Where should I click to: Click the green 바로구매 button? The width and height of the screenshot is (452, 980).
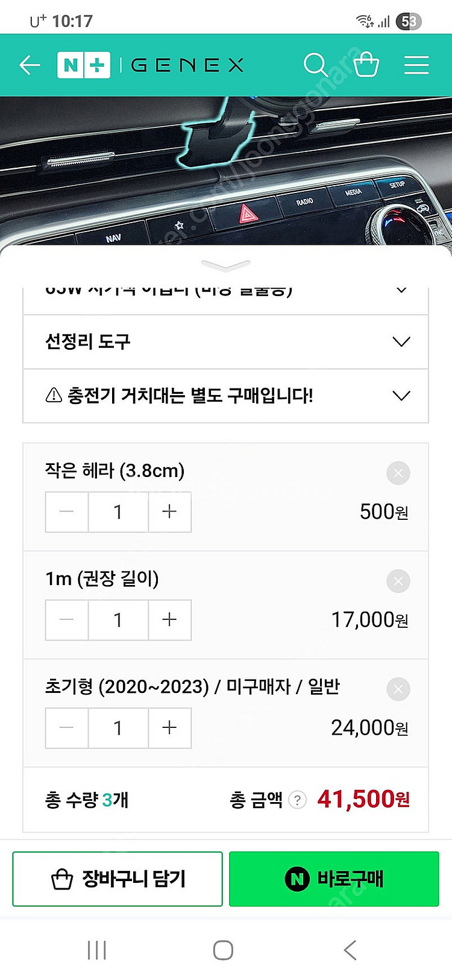(x=334, y=879)
